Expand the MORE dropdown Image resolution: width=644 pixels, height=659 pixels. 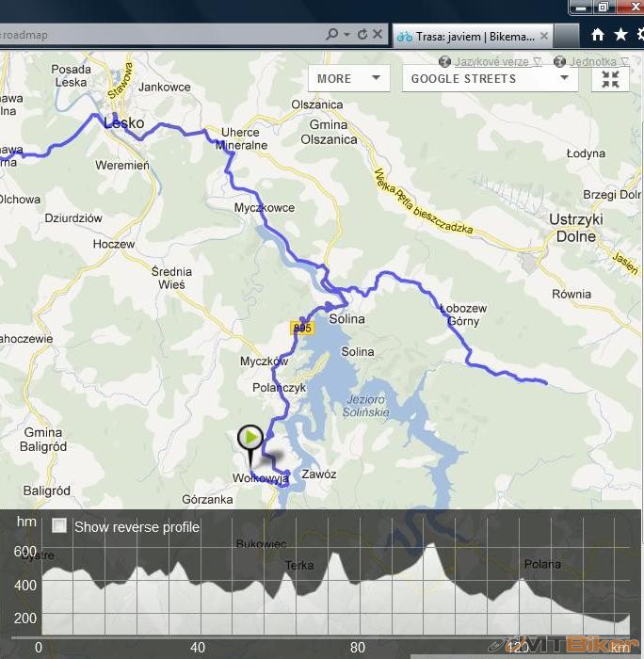(348, 79)
